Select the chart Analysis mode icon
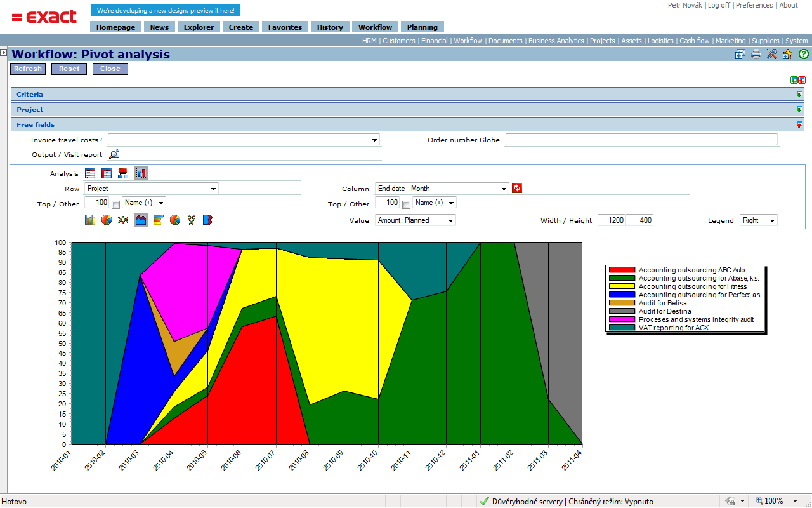 (141, 173)
